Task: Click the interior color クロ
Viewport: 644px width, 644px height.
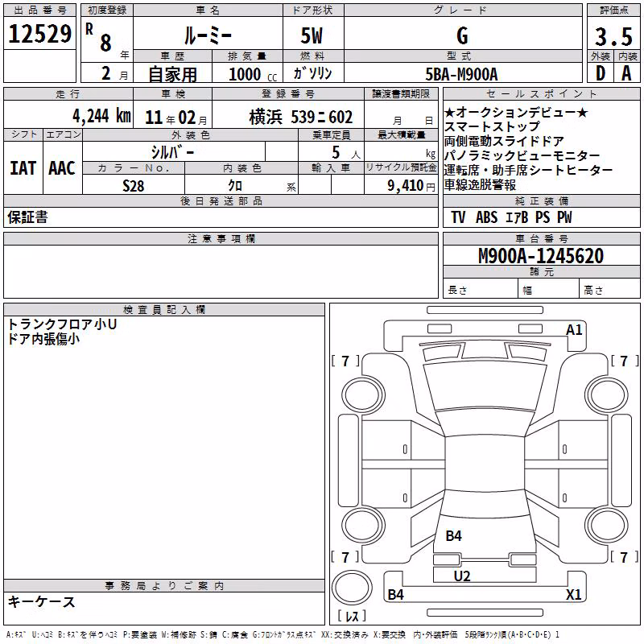Action: (235, 185)
